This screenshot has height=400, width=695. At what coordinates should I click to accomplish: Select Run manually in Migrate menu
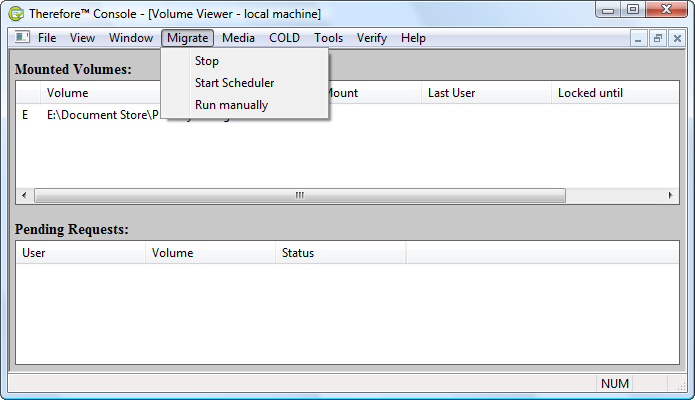[x=245, y=105]
